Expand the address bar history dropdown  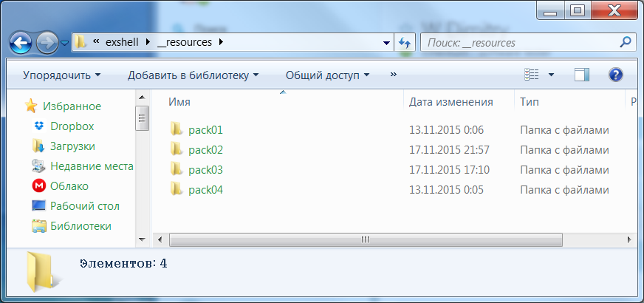(386, 42)
